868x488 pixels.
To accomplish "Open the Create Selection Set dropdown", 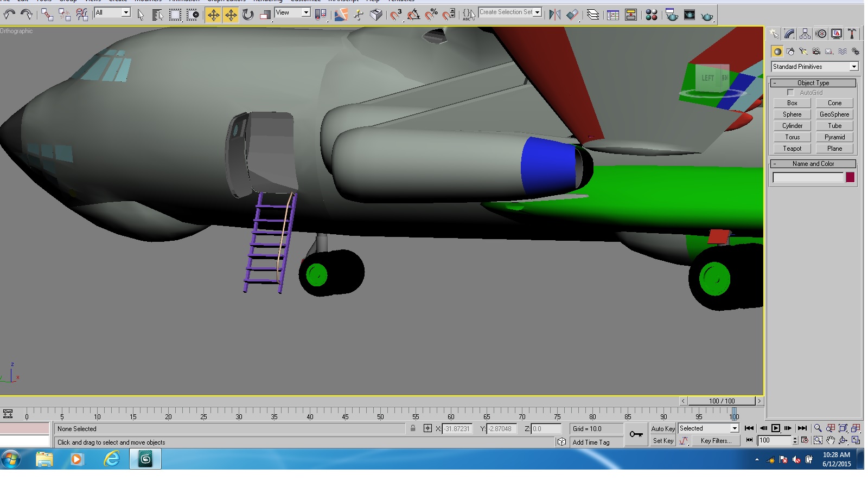I will click(510, 12).
